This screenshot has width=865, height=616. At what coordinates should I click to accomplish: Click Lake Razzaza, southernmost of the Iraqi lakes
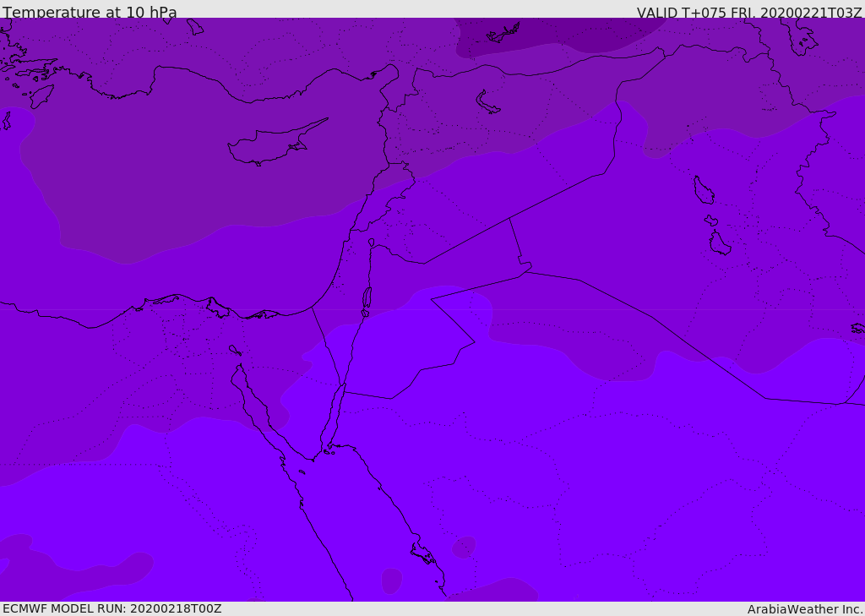[720, 243]
